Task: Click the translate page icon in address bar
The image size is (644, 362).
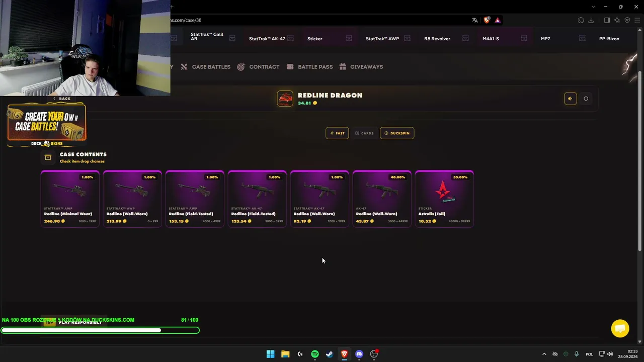Action: [475, 20]
